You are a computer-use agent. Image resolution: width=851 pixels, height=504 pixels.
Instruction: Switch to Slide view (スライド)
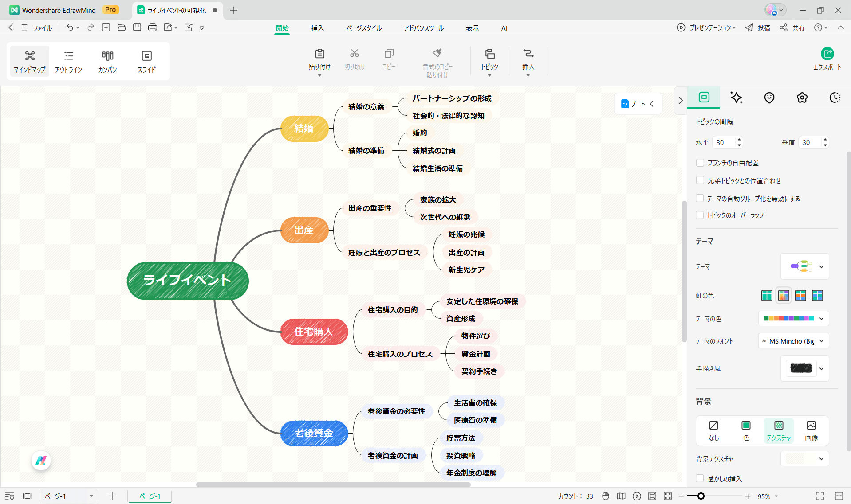tap(146, 61)
